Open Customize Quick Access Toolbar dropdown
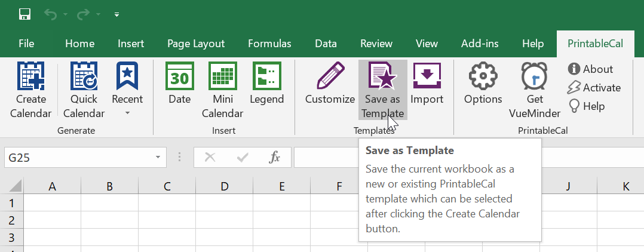Viewport: 644px width, 252px height. (x=116, y=14)
